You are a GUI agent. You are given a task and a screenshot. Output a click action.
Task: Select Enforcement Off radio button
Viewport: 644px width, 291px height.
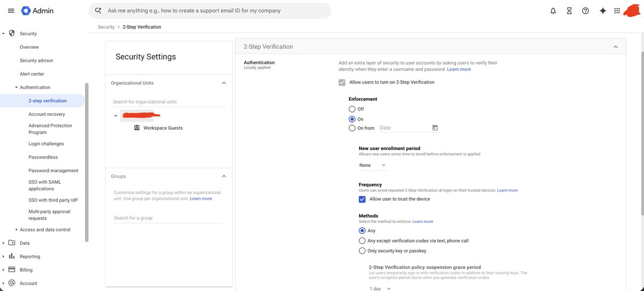pos(353,109)
